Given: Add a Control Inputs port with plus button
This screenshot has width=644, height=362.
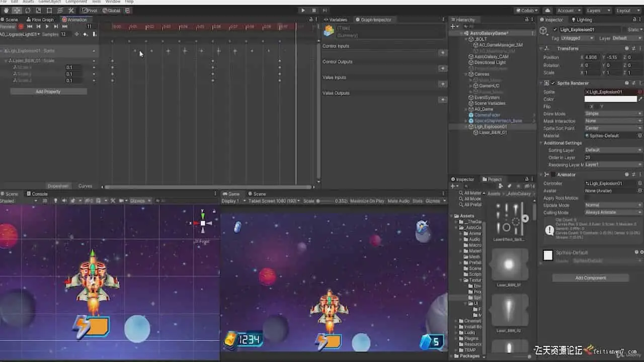Looking at the screenshot, I should (x=443, y=52).
